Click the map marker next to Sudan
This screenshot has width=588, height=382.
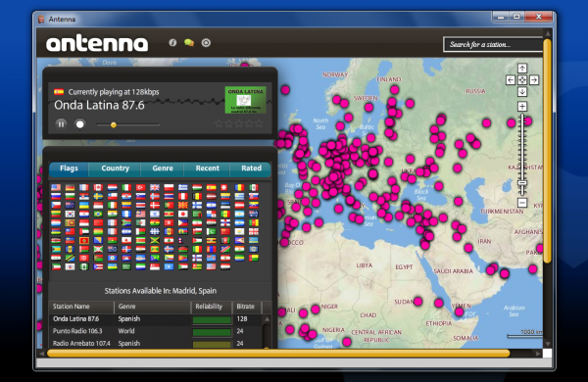(x=417, y=301)
